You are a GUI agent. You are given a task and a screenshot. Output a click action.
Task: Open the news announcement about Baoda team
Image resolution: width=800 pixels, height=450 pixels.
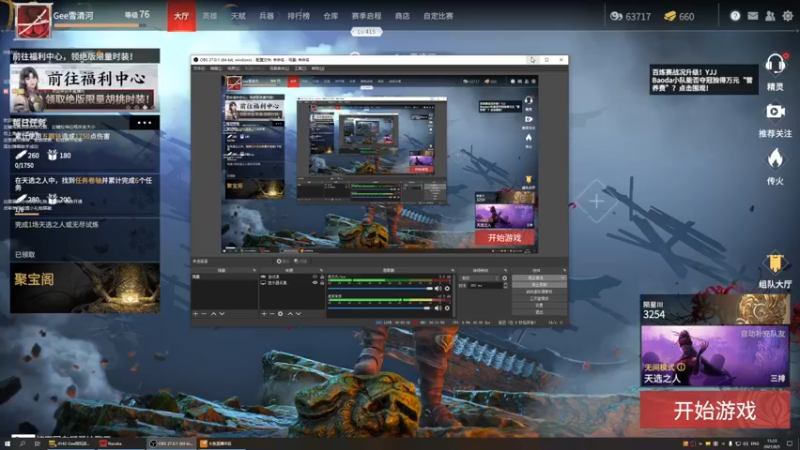click(x=703, y=80)
